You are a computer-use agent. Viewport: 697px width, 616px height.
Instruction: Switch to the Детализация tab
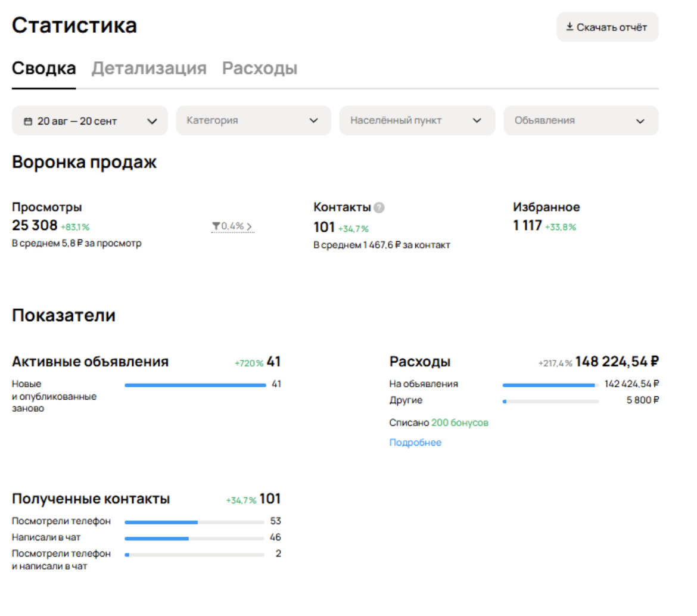point(148,68)
